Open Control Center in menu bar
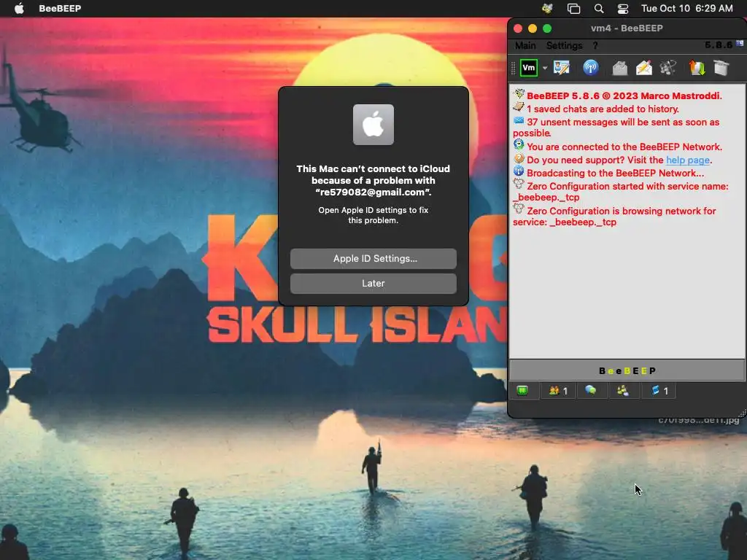 point(623,8)
